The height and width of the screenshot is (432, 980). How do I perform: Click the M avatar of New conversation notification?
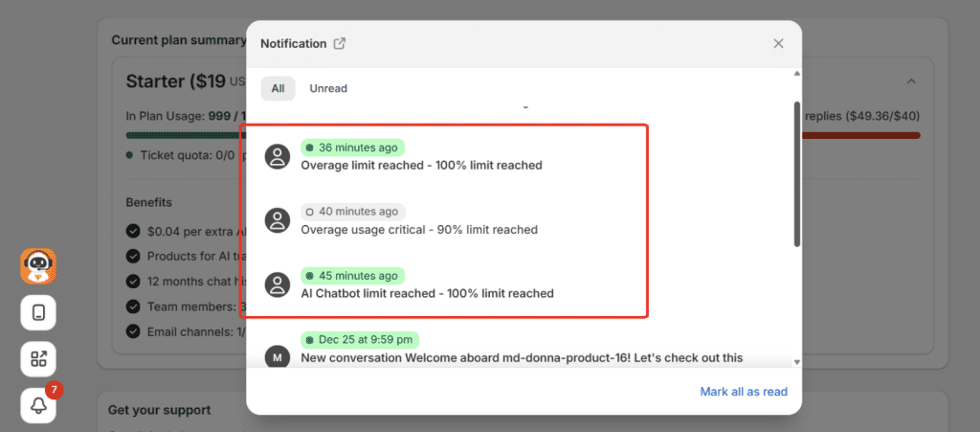point(278,357)
